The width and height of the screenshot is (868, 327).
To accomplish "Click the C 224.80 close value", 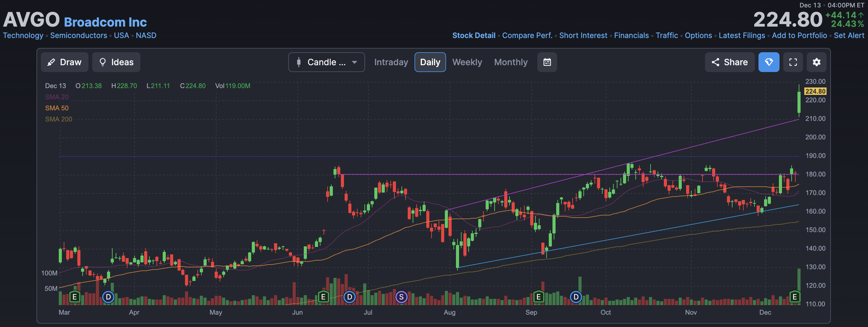I will tap(193, 86).
